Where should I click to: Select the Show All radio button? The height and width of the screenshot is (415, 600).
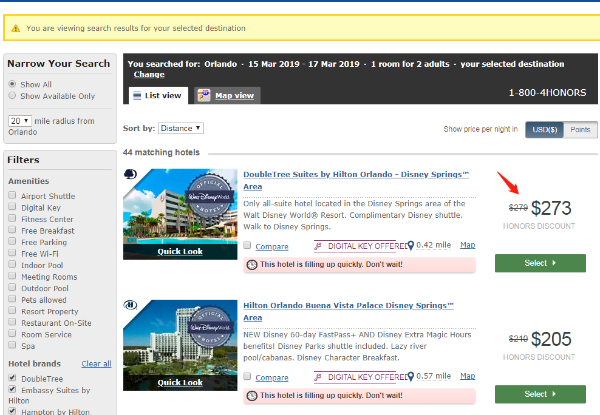pos(12,84)
